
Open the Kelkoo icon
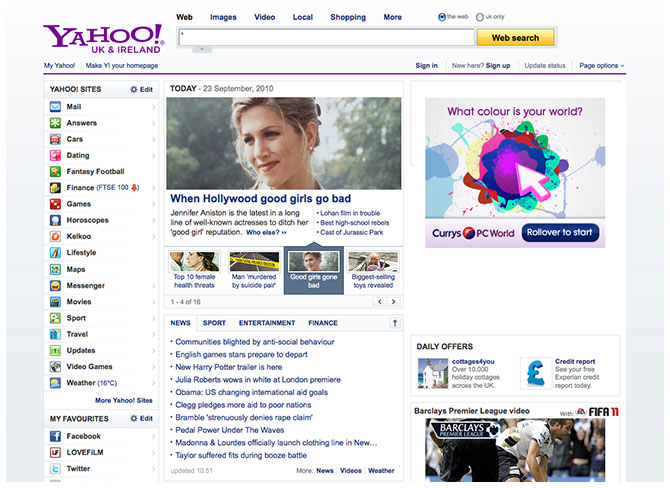pyautogui.click(x=55, y=236)
